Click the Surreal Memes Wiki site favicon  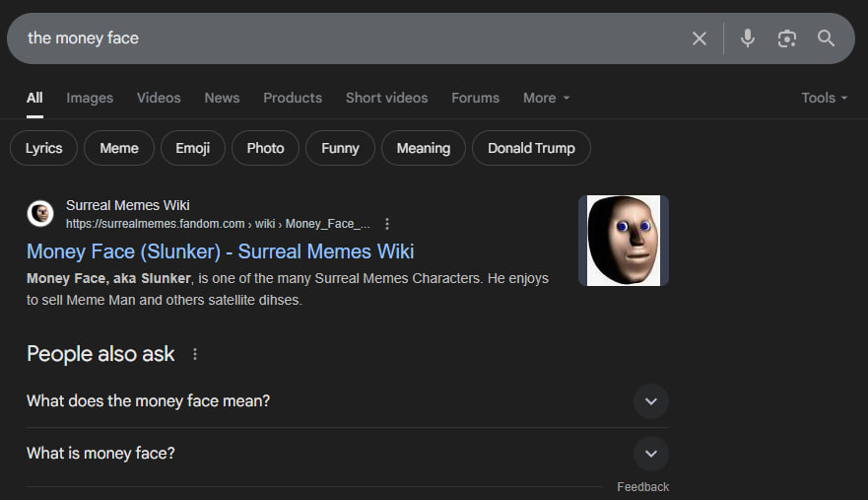40,213
